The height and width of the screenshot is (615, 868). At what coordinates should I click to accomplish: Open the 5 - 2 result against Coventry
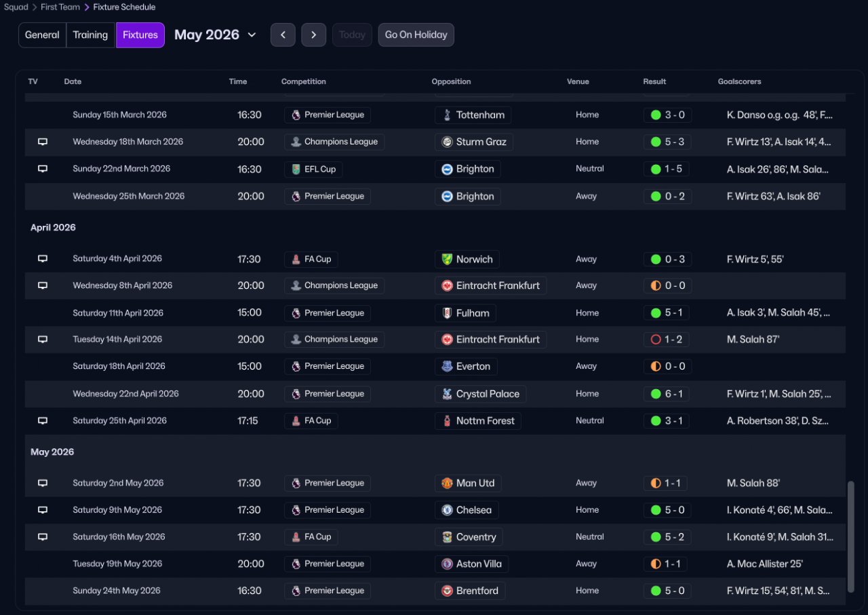(667, 537)
